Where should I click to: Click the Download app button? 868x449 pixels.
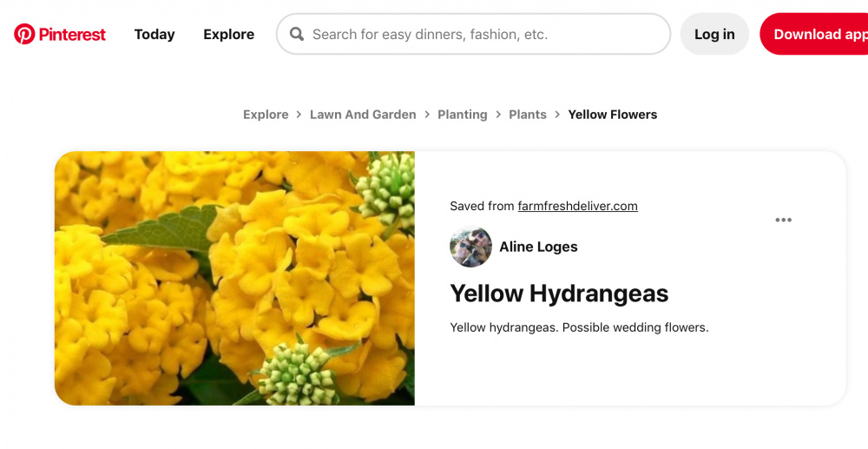[x=814, y=35]
